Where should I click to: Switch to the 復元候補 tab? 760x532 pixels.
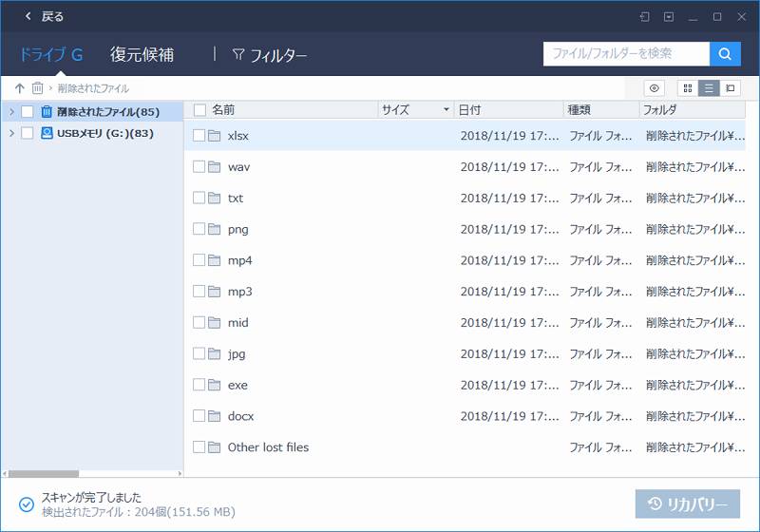click(142, 55)
